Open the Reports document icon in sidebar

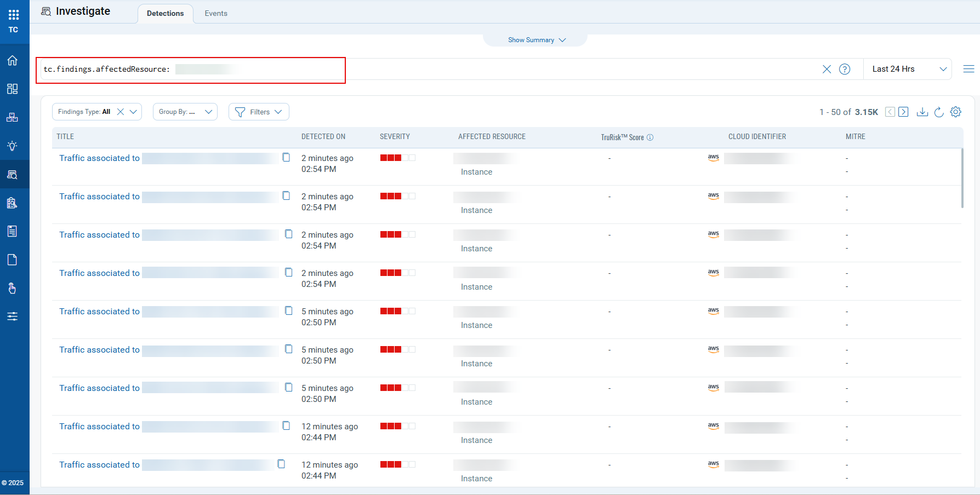[x=12, y=231]
